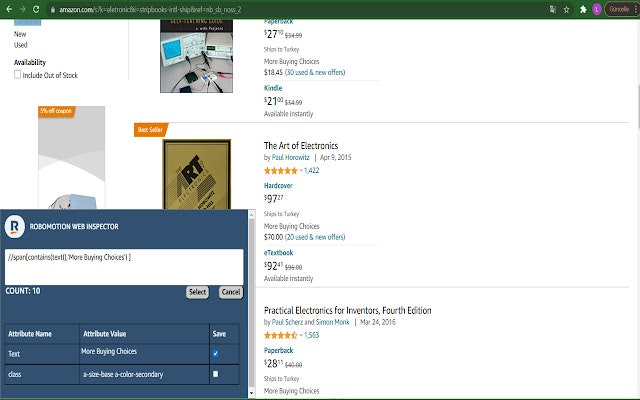Open 20 used & new offers link

[x=315, y=237]
